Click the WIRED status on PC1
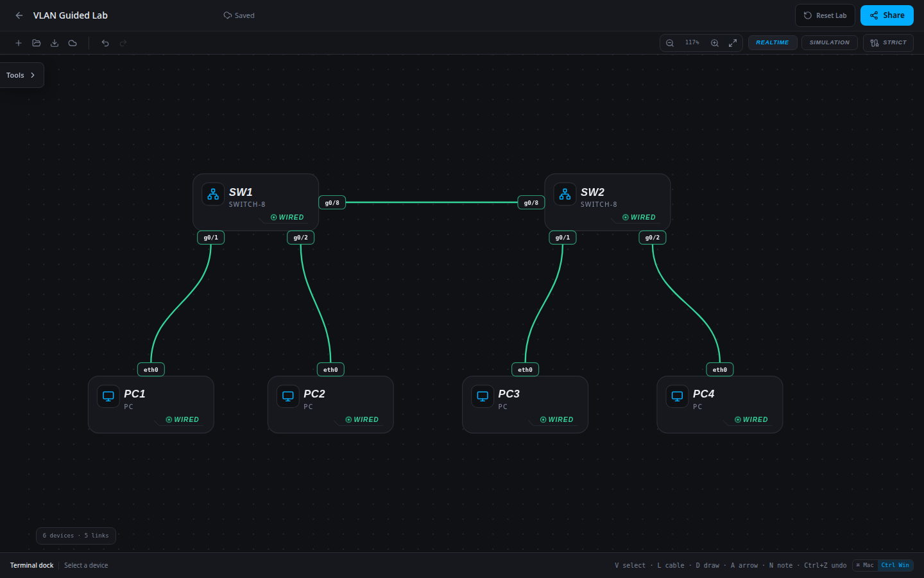Viewport: 924px width, 578px height. pos(182,420)
